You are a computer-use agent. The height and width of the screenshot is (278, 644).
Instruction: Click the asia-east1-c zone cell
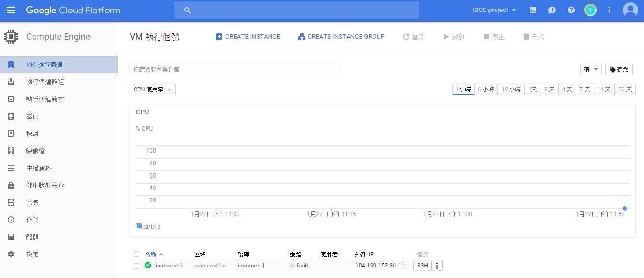[x=210, y=266]
